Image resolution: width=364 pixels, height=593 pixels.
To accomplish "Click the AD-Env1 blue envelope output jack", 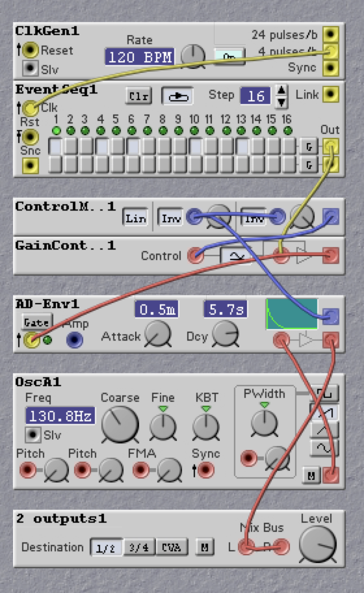I will point(331,317).
